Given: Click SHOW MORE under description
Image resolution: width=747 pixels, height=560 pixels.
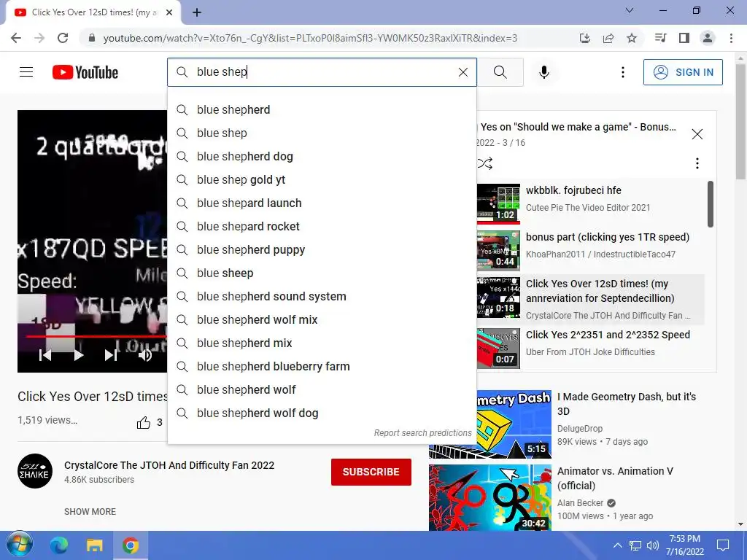Looking at the screenshot, I should pos(90,511).
